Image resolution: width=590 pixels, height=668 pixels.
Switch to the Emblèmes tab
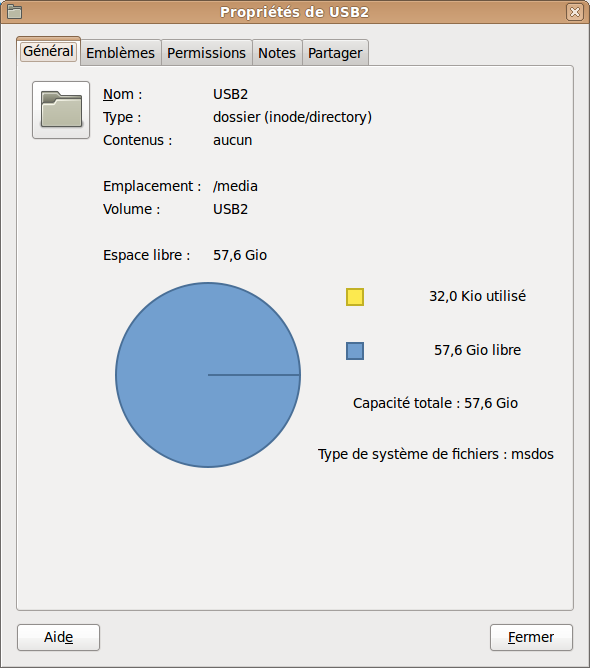pyautogui.click(x=121, y=53)
